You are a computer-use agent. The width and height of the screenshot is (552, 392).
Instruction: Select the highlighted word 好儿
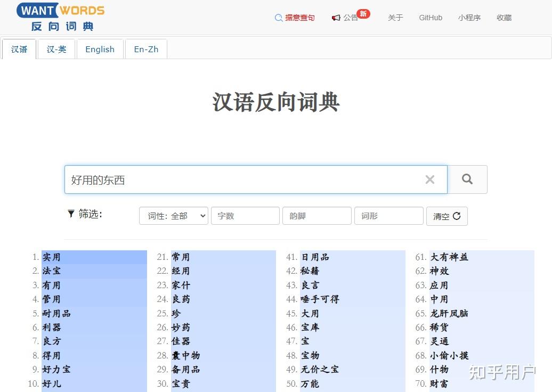pyautogui.click(x=52, y=383)
